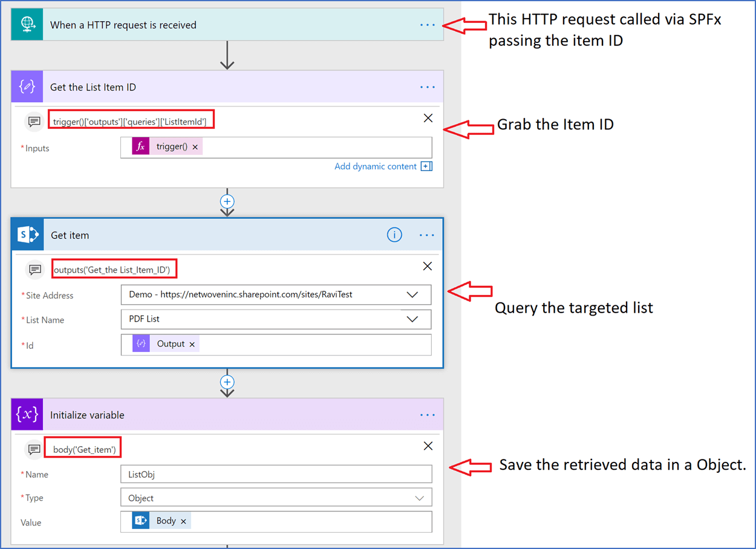
Task: Select the Compose icon on Get the List Item ID
Action: (27, 86)
